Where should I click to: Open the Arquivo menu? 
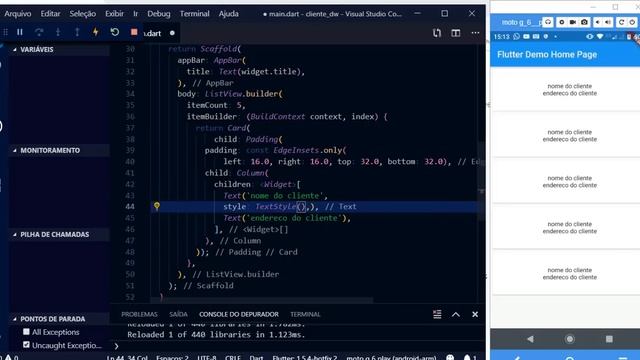[18, 13]
